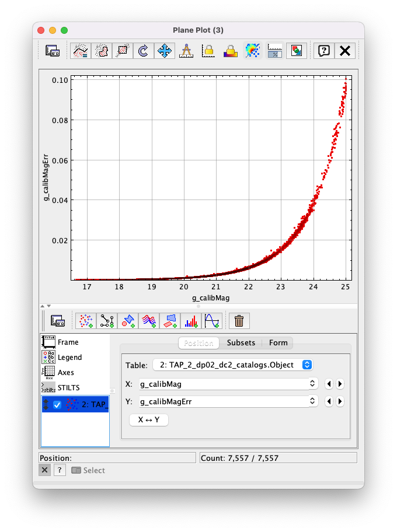Expand plot with split pane down arrow

(x=49, y=306)
